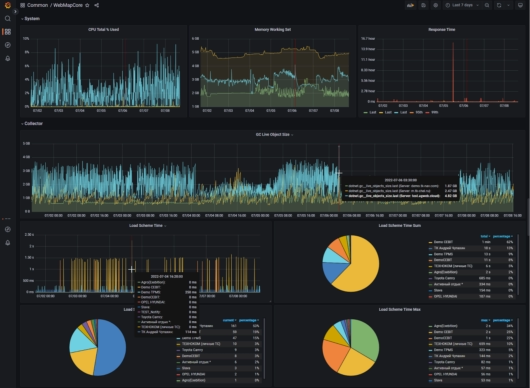Star the WebMapCore dashboard

click(87, 5)
